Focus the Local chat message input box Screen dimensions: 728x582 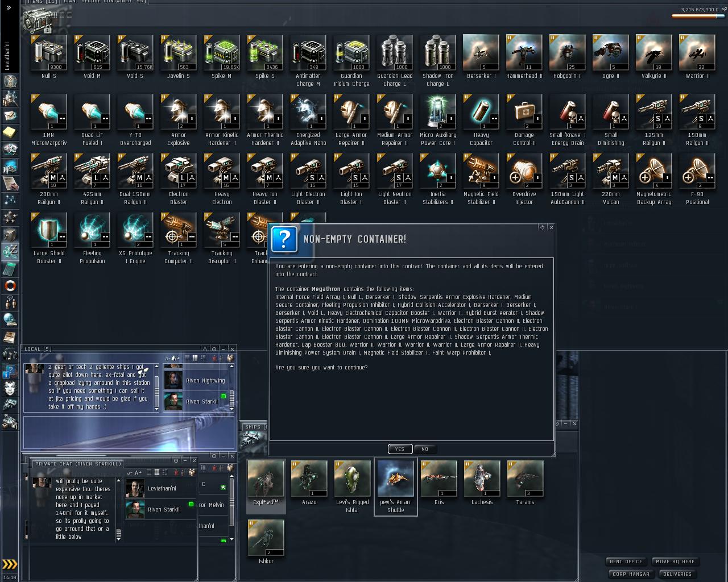tap(129, 433)
